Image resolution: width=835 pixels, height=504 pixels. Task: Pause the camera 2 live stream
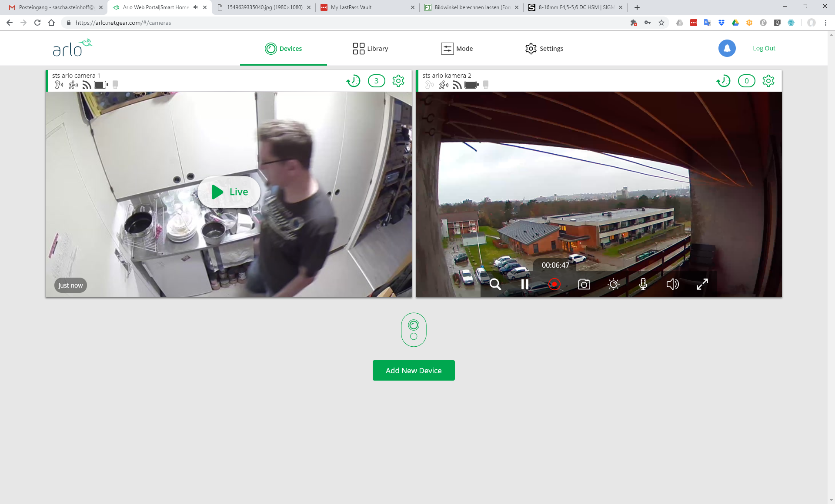[x=524, y=285]
